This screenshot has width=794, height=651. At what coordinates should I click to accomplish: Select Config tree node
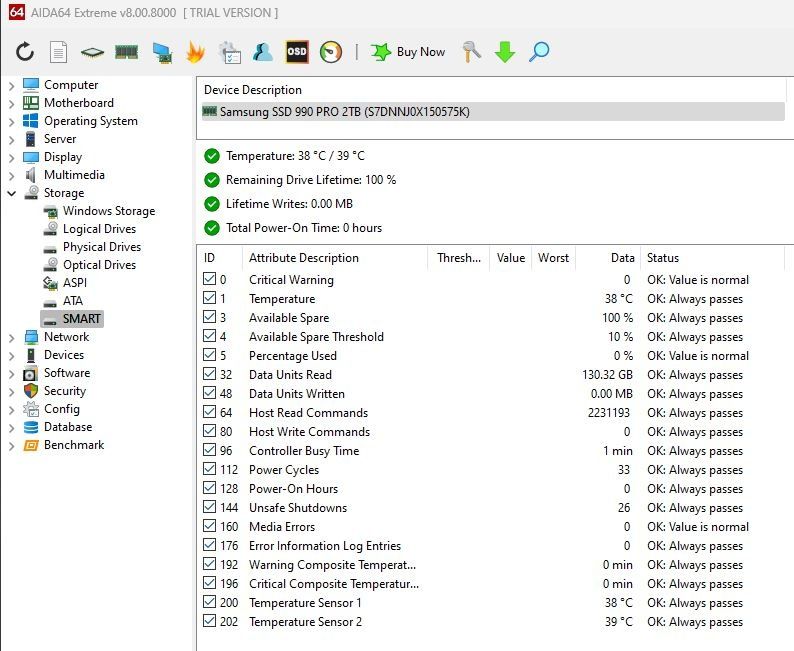(x=62, y=409)
